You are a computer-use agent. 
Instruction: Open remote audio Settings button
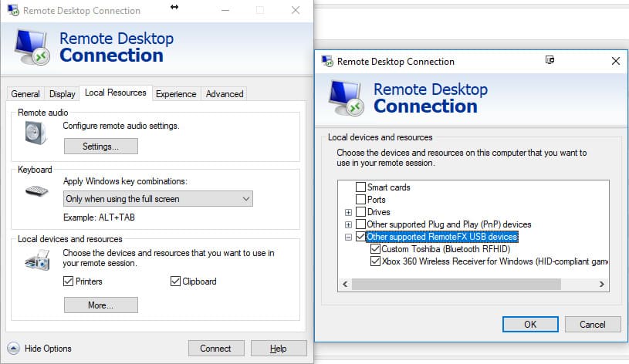point(100,147)
